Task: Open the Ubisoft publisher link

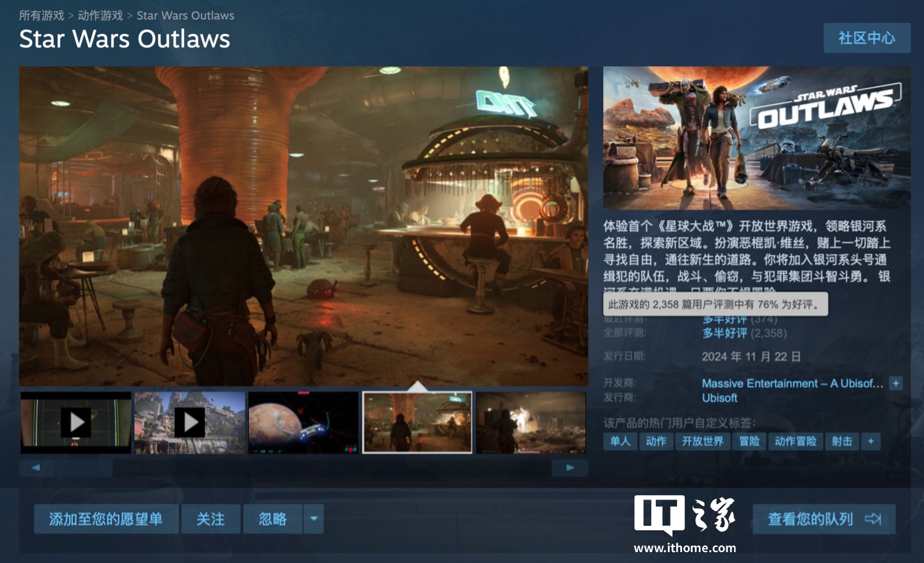Action: (719, 398)
